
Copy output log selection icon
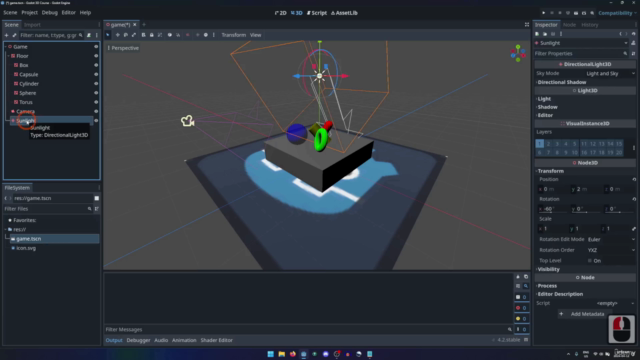click(526, 277)
